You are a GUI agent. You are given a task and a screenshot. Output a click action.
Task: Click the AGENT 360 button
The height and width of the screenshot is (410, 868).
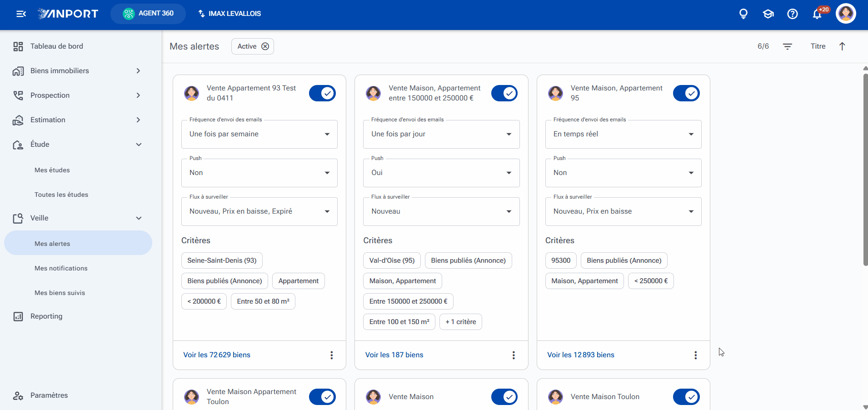(148, 14)
